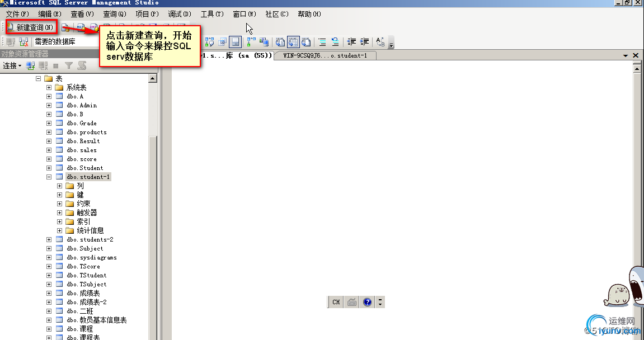Screen dimensions: 644x340
Task: Select the dbo.教员基本信息表 table
Action: (97, 320)
